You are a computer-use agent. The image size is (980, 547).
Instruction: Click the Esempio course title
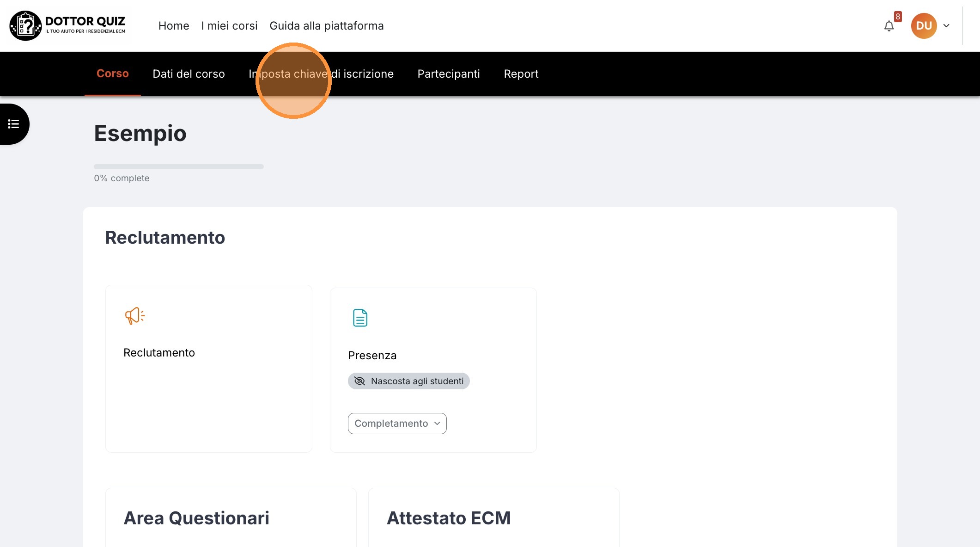tap(140, 134)
